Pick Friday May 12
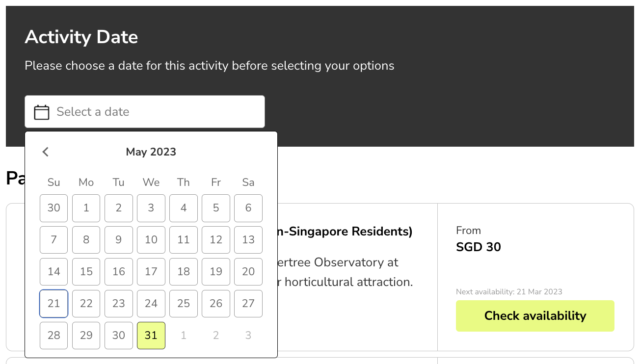This screenshot has width=640, height=364. pos(216,240)
